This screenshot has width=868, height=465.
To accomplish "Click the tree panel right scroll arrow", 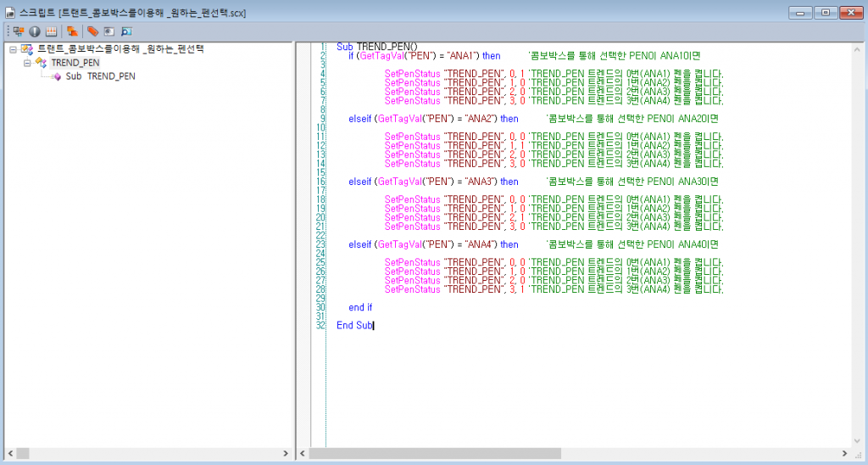I will (286, 453).
